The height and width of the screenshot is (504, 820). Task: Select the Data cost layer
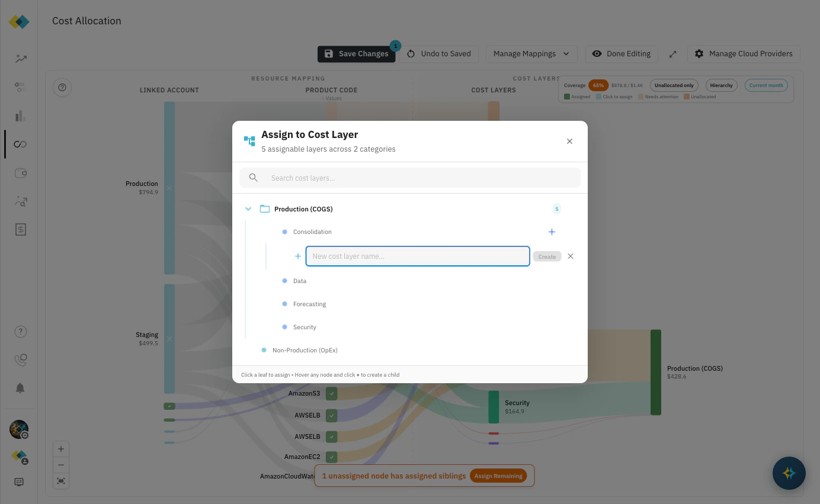pyautogui.click(x=300, y=281)
